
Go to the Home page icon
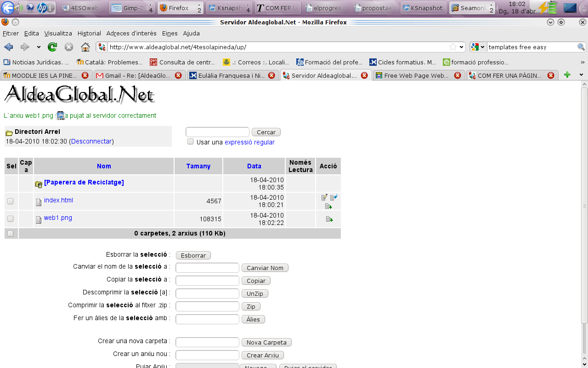85,47
